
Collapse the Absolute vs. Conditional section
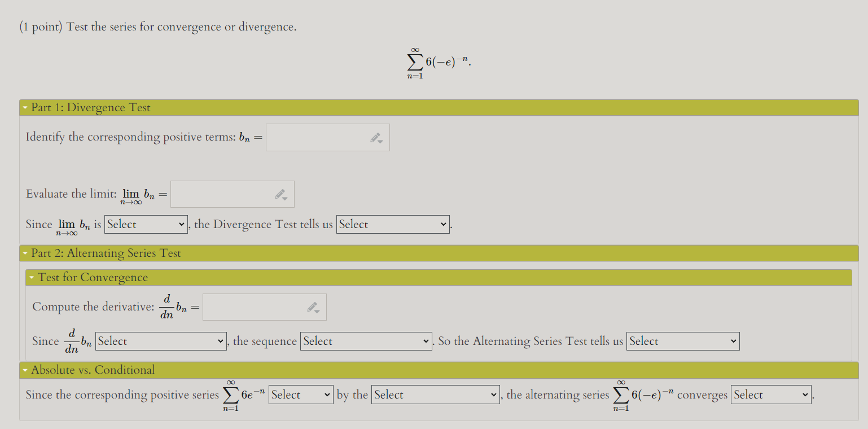coord(25,370)
